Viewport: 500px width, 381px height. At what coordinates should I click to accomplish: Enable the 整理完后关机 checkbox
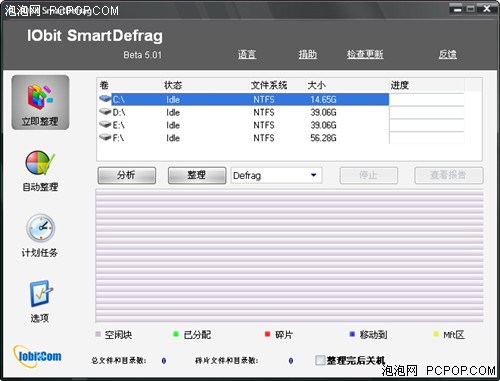320,360
